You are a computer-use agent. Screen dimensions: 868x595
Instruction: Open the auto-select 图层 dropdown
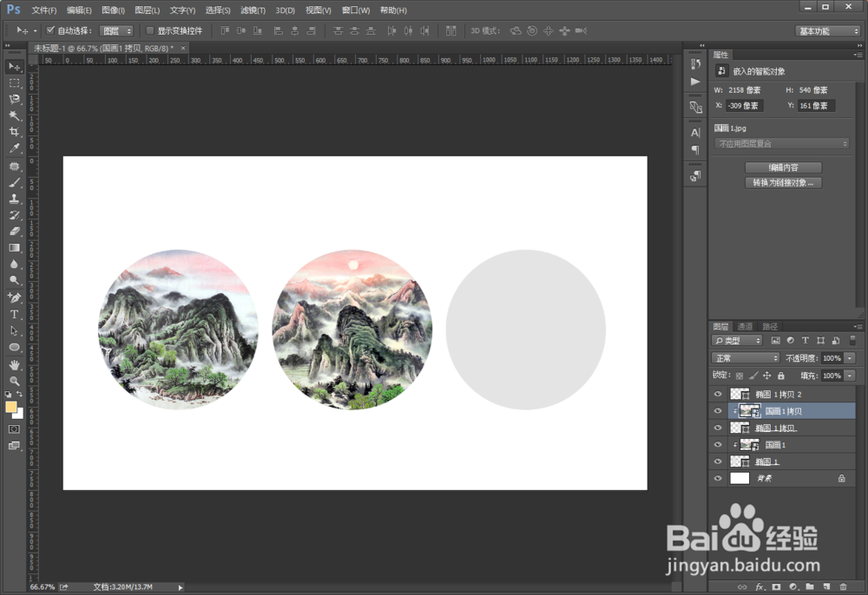pyautogui.click(x=117, y=31)
